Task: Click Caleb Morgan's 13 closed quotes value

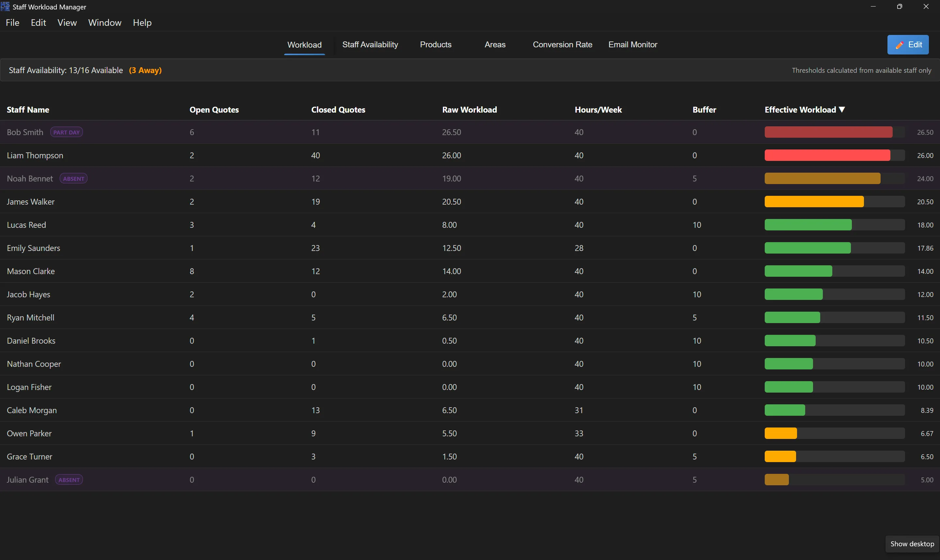Action: click(x=316, y=410)
